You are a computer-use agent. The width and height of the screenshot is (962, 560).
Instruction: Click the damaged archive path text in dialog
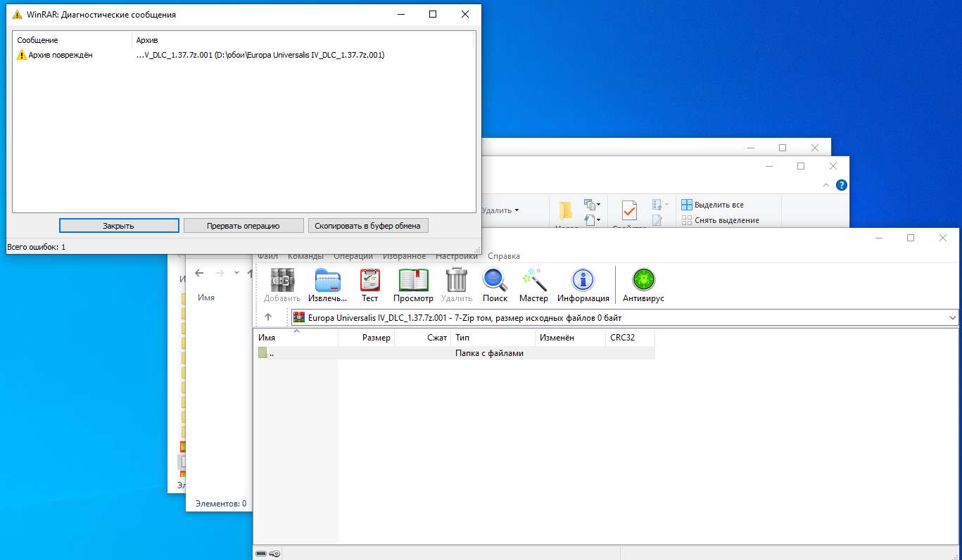click(260, 55)
